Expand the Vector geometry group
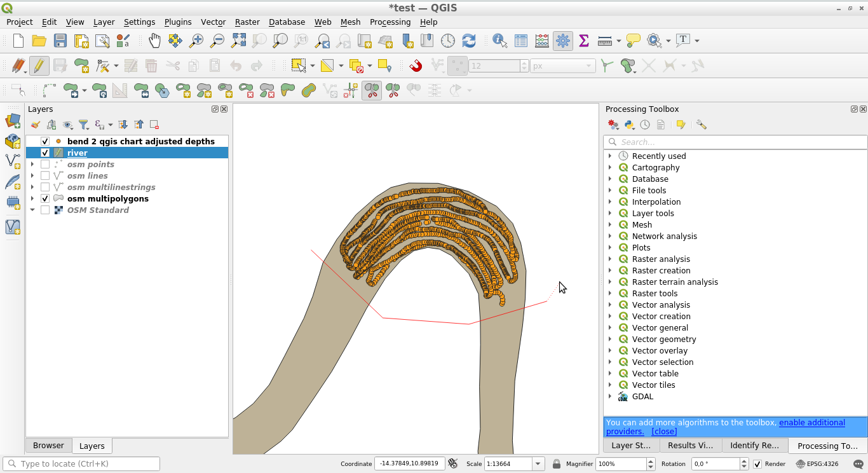This screenshot has height=473, width=868. click(x=610, y=339)
